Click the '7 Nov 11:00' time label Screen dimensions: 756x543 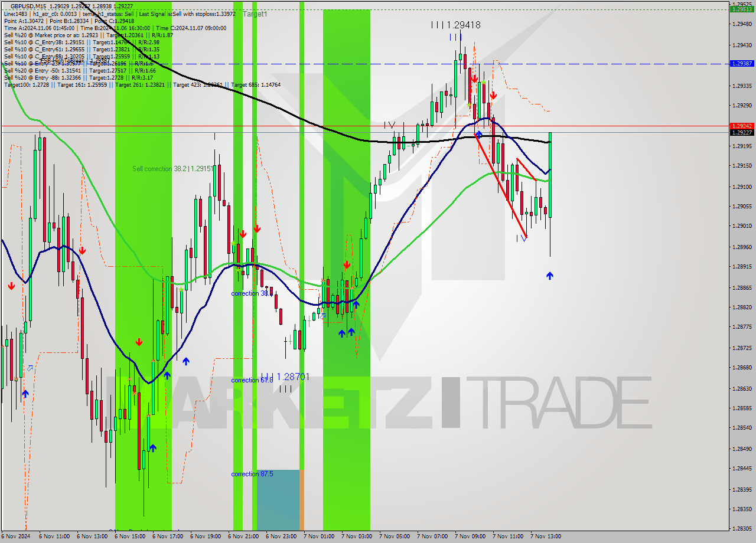(x=508, y=537)
